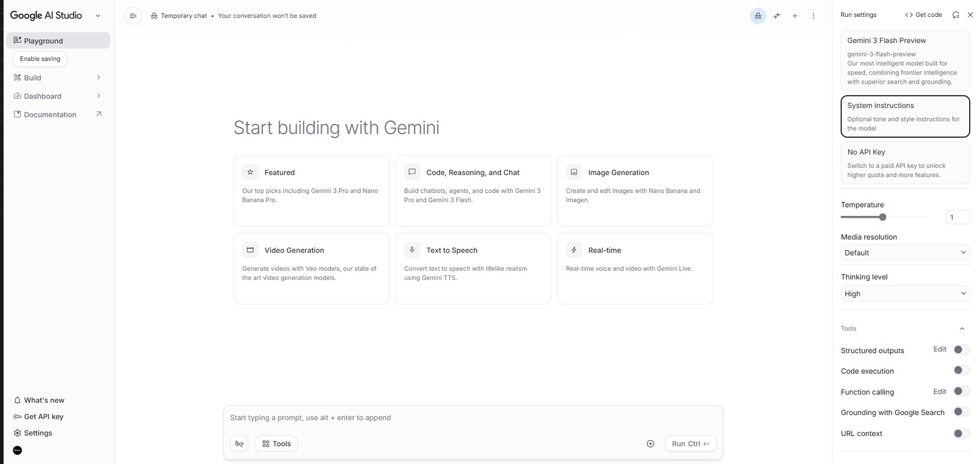Enable the Structured outputs toggle
Viewport: 980px width, 464px height.
click(x=961, y=350)
